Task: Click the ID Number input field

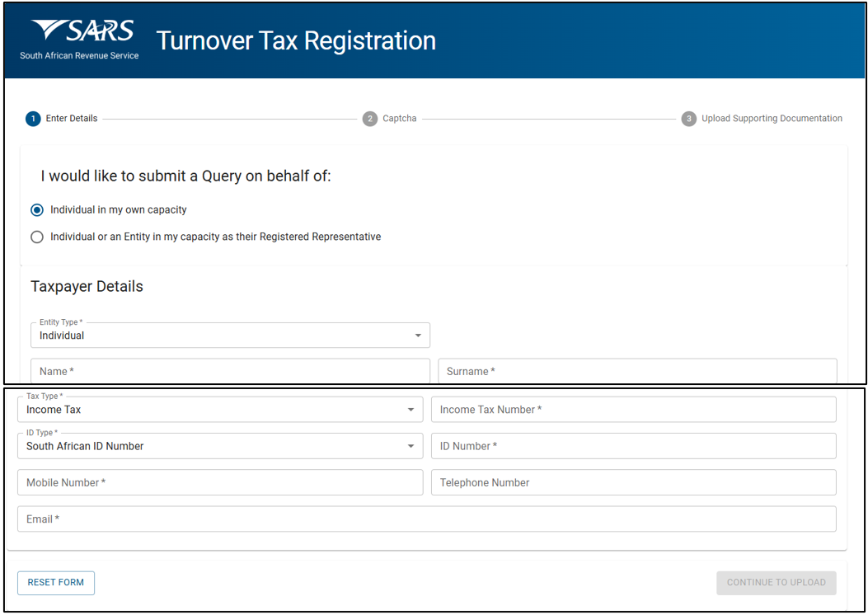Action: [633, 446]
